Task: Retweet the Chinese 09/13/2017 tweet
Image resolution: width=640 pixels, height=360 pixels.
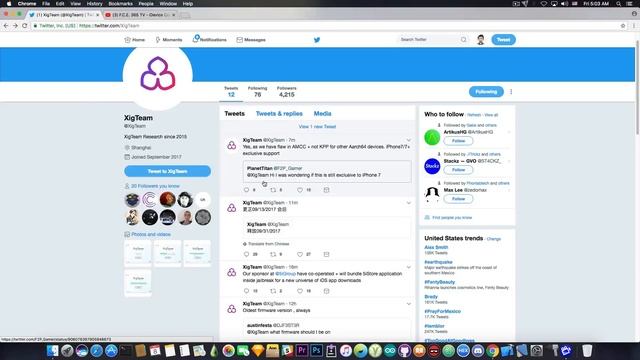Action: coord(273,254)
